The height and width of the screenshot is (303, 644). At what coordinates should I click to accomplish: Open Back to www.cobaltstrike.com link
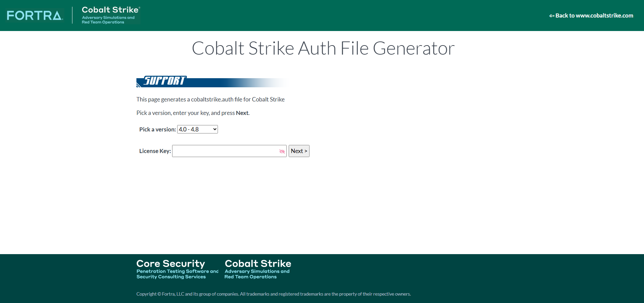pyautogui.click(x=591, y=16)
